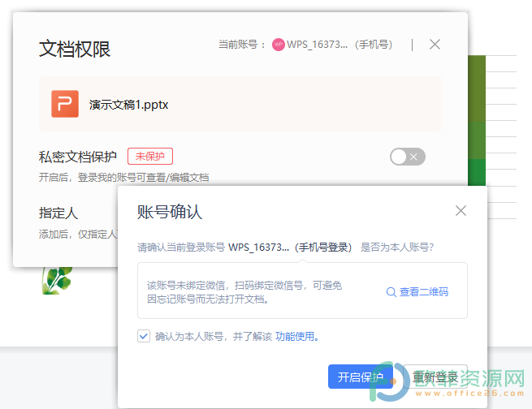The image size is (532, 409).
Task: Click text 开启后，登录我的账号可查看/编辑文档
Action: click(x=123, y=177)
